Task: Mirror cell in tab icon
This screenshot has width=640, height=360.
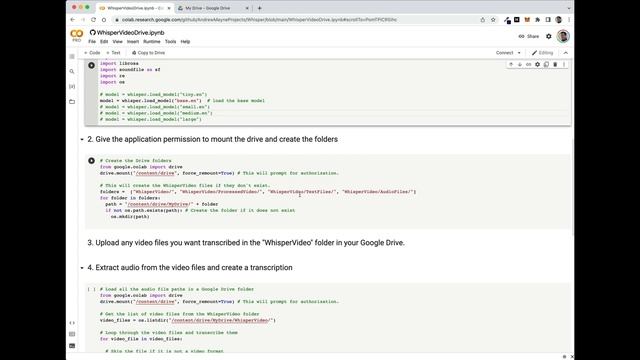Action: pyautogui.click(x=547, y=64)
